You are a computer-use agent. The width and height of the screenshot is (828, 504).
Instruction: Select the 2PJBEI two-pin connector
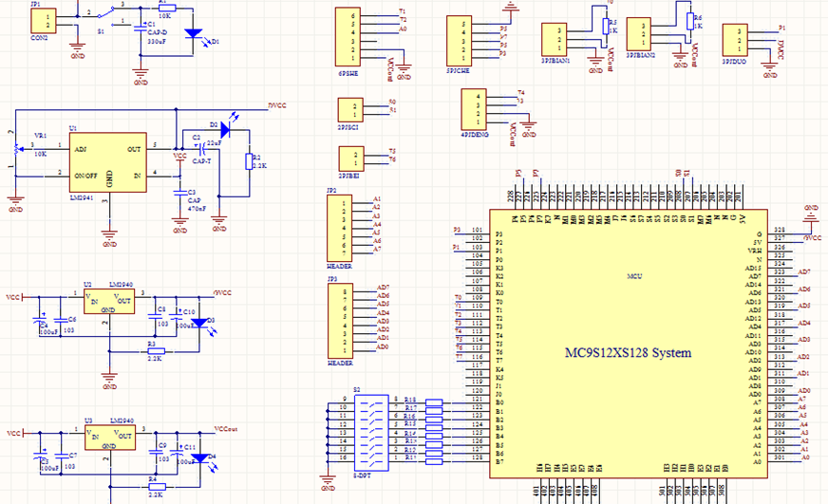(x=351, y=159)
